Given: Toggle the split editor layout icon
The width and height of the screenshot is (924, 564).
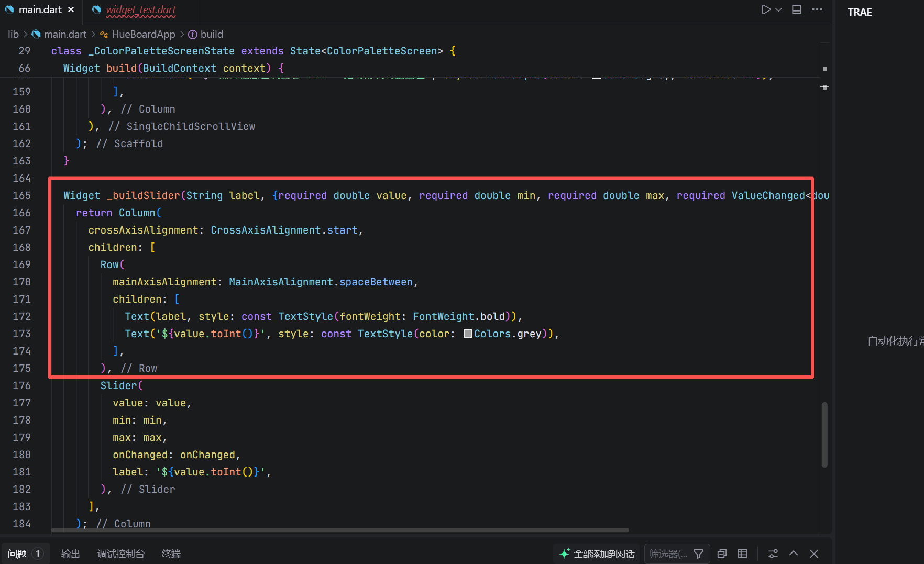Looking at the screenshot, I should [x=797, y=9].
